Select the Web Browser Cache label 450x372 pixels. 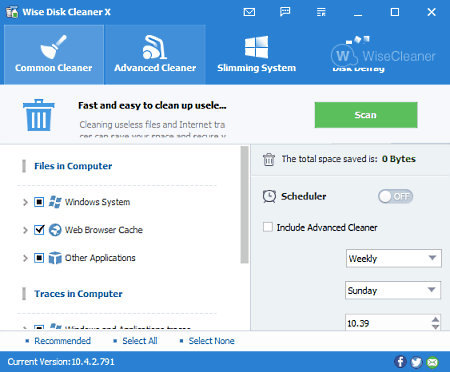(x=104, y=230)
